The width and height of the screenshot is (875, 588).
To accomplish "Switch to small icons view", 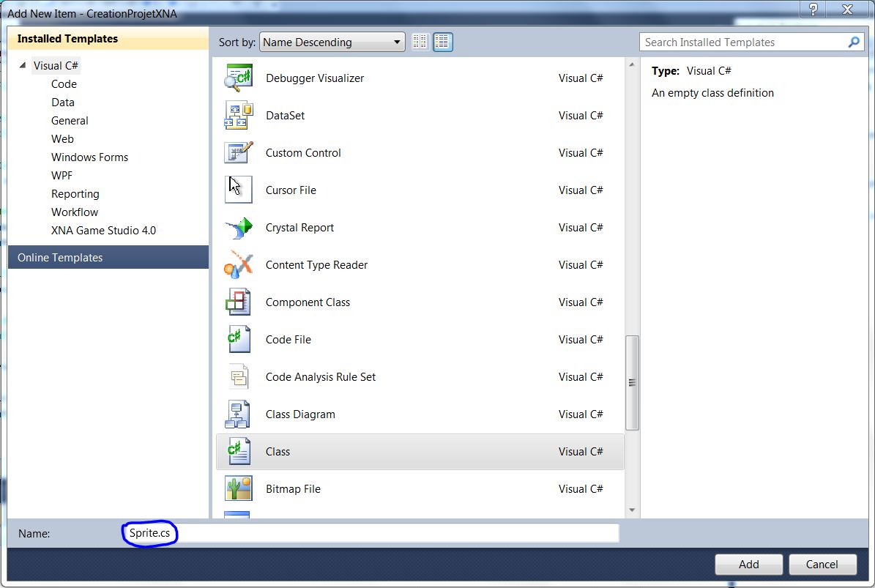I will tap(420, 42).
